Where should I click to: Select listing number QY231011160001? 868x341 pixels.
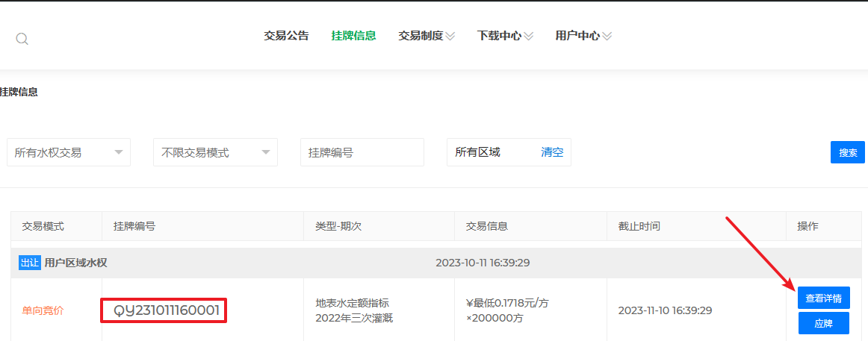[164, 310]
